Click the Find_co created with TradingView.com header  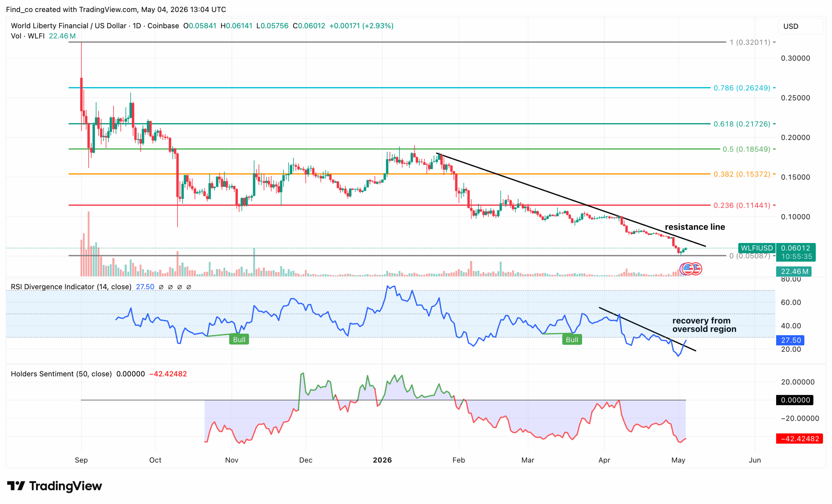click(116, 9)
